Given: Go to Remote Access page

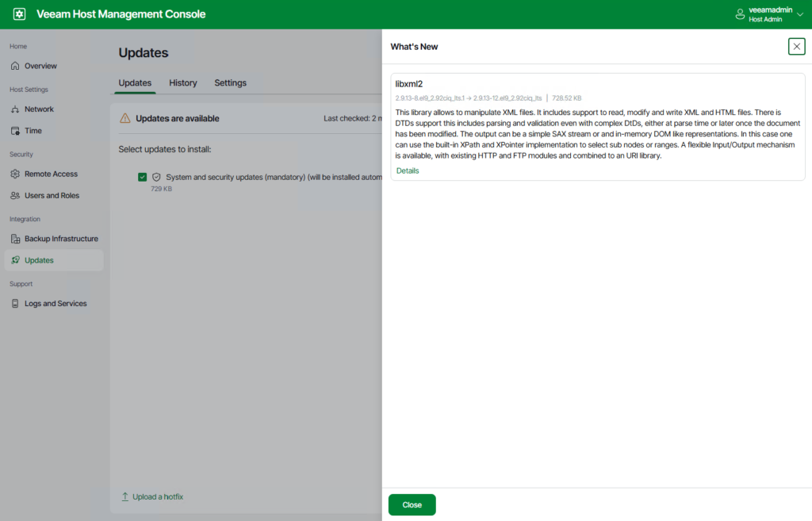Looking at the screenshot, I should [x=54, y=174].
